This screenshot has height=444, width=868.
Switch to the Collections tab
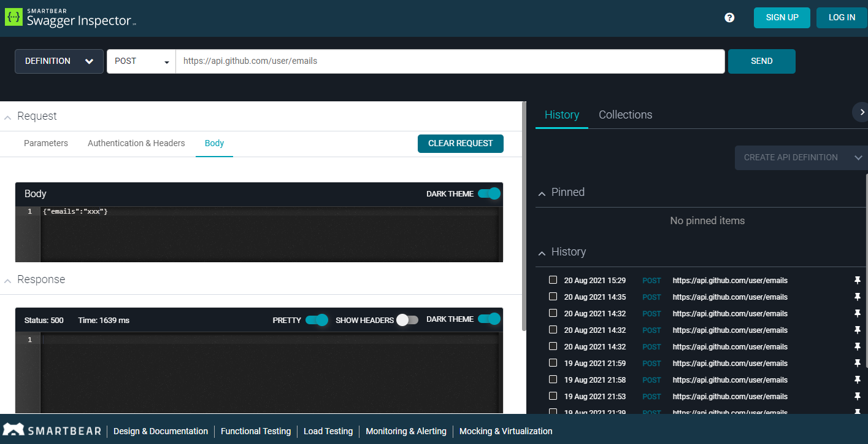pos(625,115)
